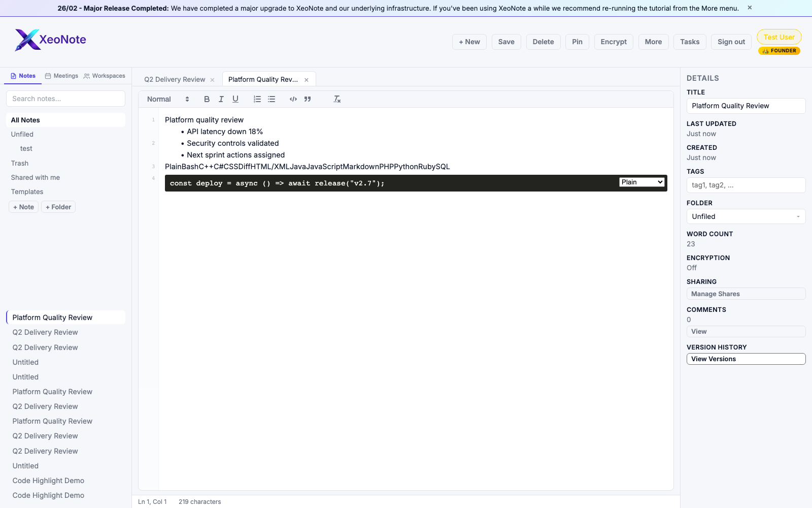The height and width of the screenshot is (508, 812).
Task: Pin the current note
Action: pyautogui.click(x=577, y=42)
